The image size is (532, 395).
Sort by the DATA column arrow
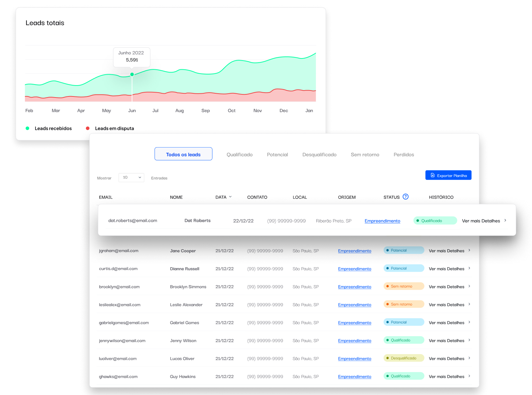click(x=230, y=197)
